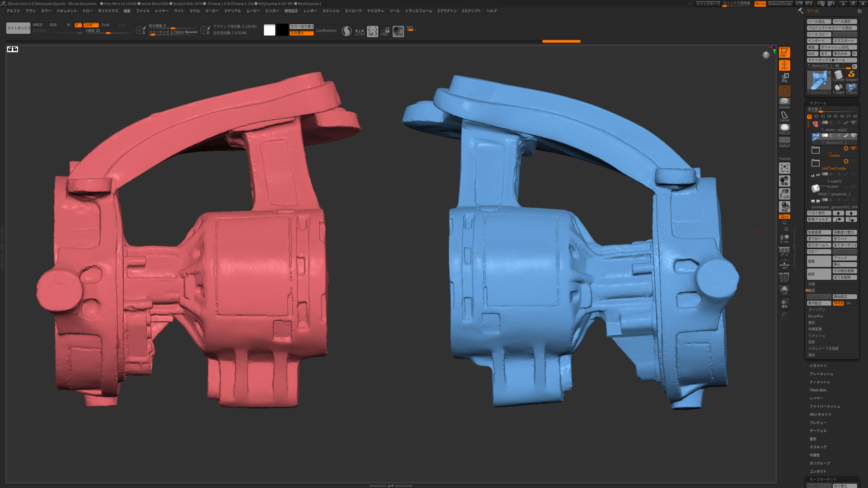Open the ファイル menu
Screen dimensions: 868x488
[143, 11]
